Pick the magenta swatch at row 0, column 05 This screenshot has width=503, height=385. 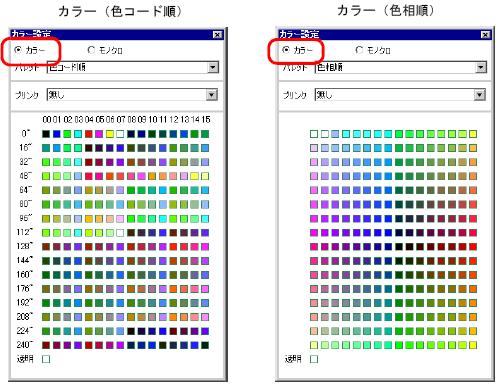coord(99,134)
